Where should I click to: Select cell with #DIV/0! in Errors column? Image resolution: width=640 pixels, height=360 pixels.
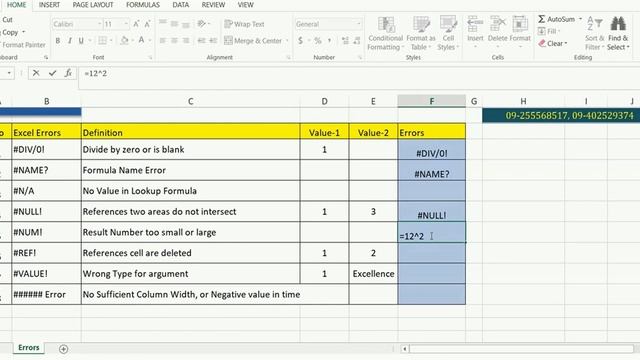[x=431, y=149]
